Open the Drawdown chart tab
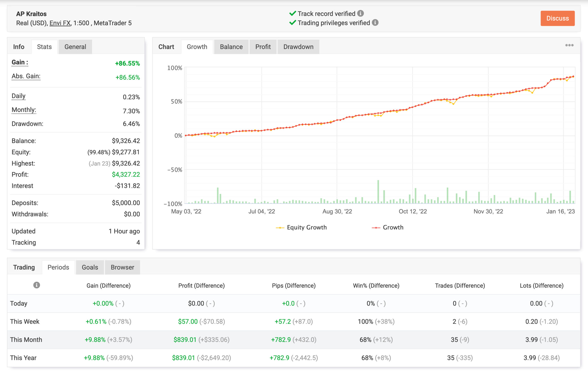 (x=298, y=47)
